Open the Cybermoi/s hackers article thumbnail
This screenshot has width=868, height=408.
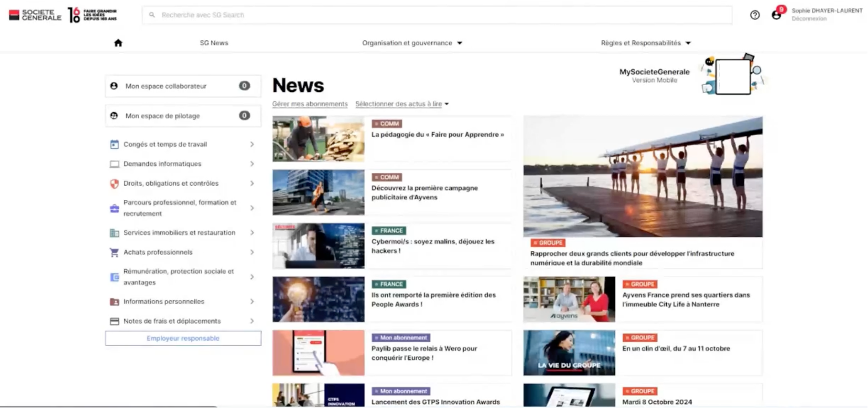pyautogui.click(x=318, y=246)
